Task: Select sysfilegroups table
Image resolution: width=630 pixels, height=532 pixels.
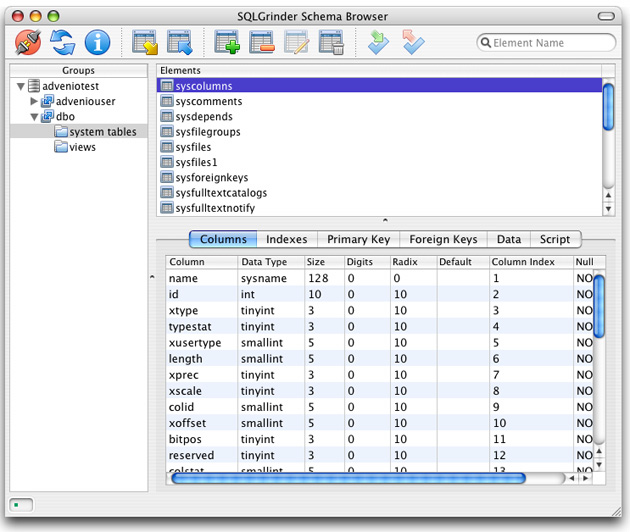Action: [379, 131]
